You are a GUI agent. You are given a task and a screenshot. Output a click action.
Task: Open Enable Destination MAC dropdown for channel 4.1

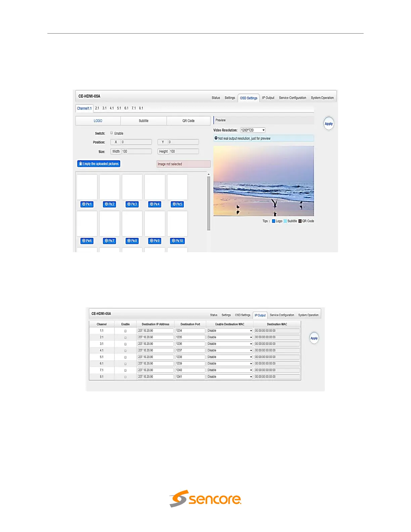[x=230, y=350]
